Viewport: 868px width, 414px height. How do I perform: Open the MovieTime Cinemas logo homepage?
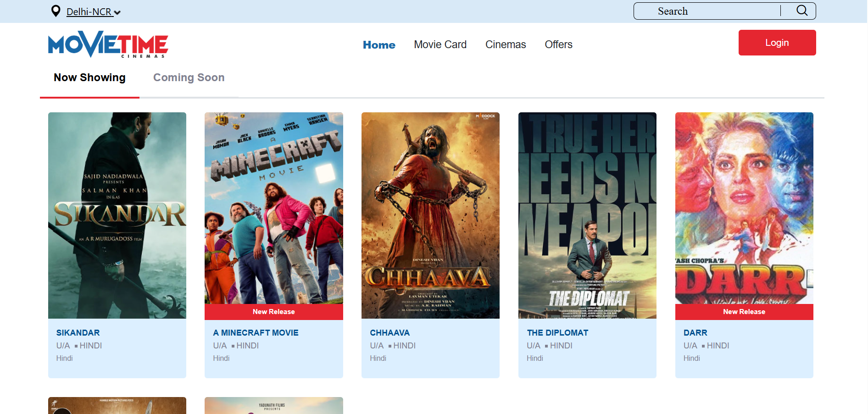108,44
